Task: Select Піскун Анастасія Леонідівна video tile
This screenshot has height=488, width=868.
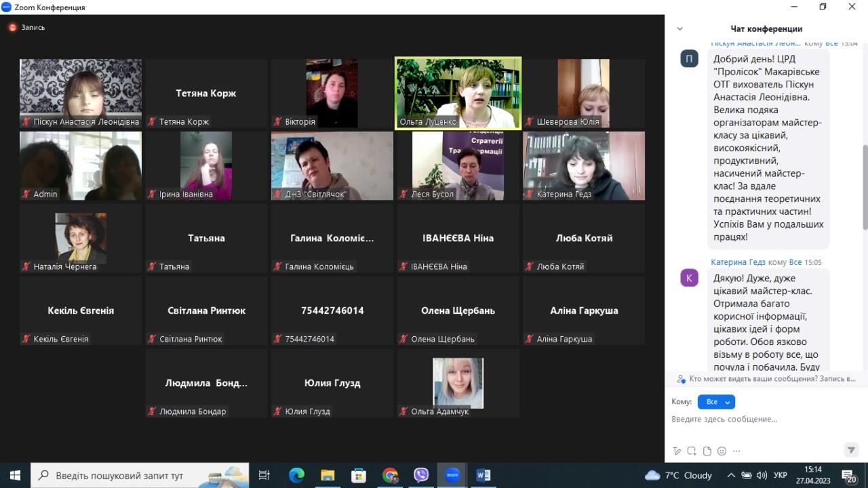Action: coord(81,93)
